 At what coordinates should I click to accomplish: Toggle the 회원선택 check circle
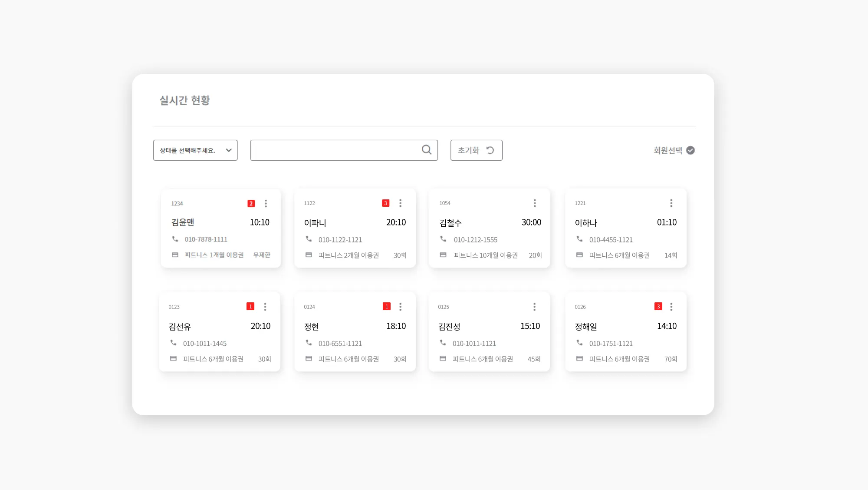point(690,150)
